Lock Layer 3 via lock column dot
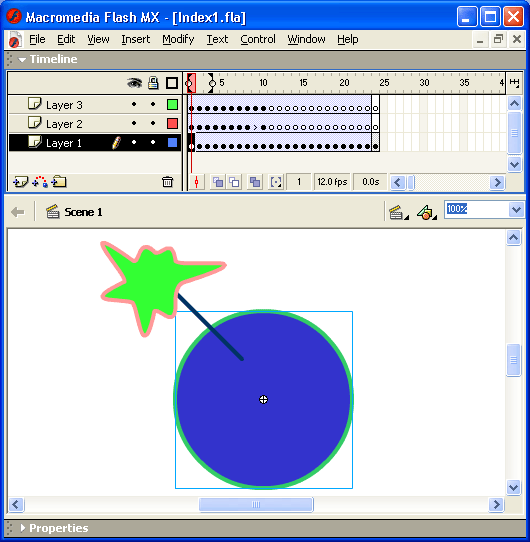 [x=153, y=104]
